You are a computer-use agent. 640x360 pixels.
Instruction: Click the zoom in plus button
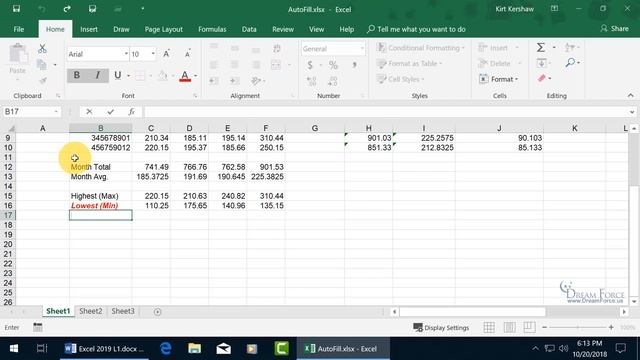tap(611, 327)
